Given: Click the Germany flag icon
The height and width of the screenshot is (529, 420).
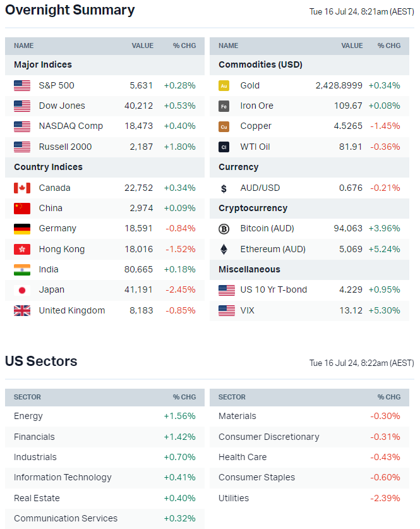Looking at the screenshot, I should pyautogui.click(x=22, y=229).
